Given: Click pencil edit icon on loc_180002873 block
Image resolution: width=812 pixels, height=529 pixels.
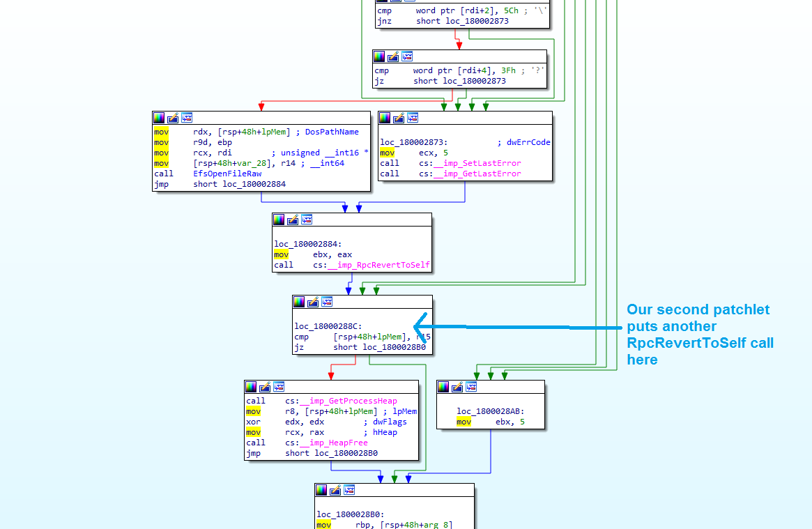Looking at the screenshot, I should click(x=399, y=118).
